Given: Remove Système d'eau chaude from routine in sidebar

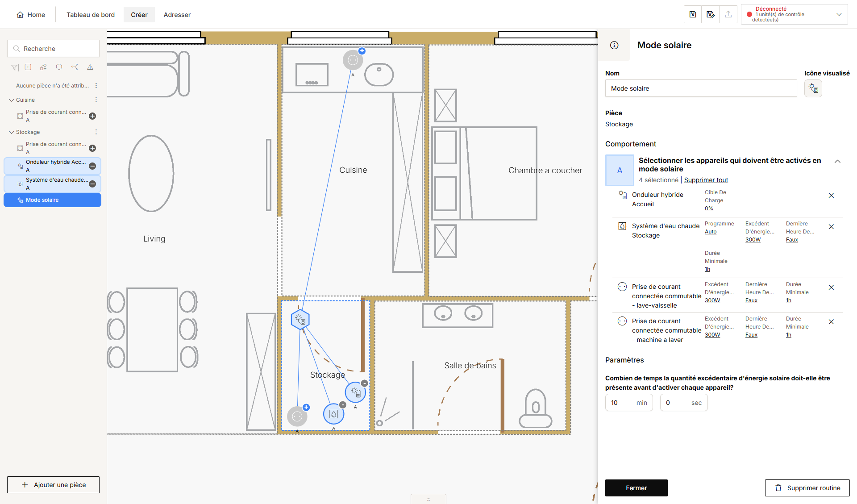Looking at the screenshot, I should tap(92, 184).
